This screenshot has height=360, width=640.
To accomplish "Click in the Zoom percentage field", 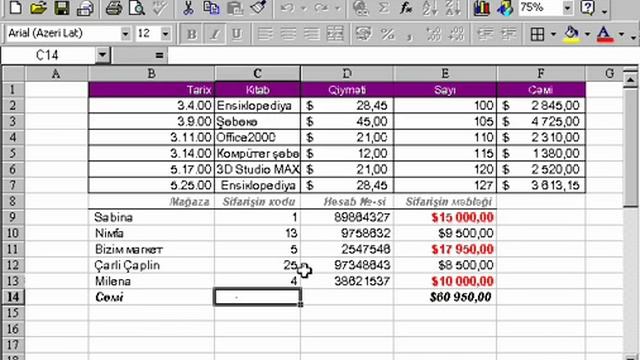I will (540, 8).
